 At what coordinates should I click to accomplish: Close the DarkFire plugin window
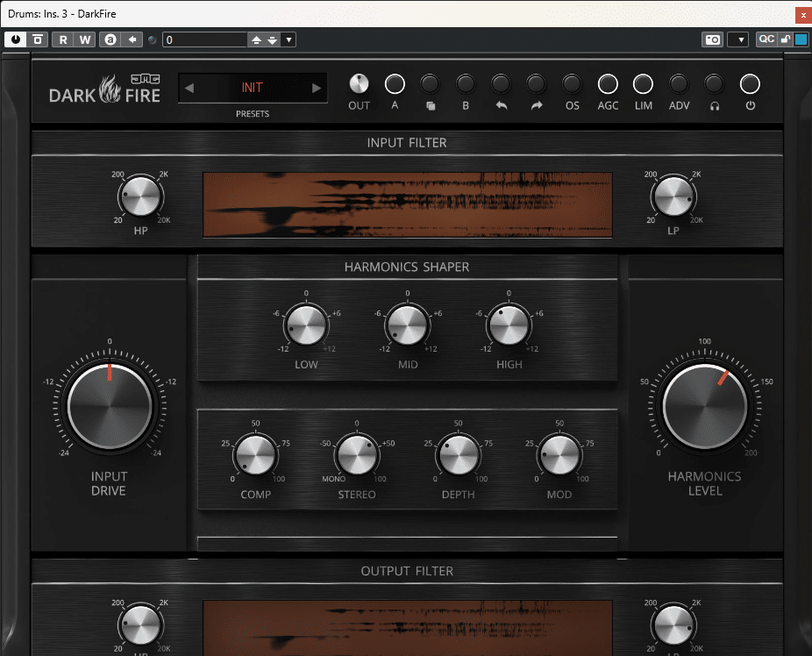803,15
